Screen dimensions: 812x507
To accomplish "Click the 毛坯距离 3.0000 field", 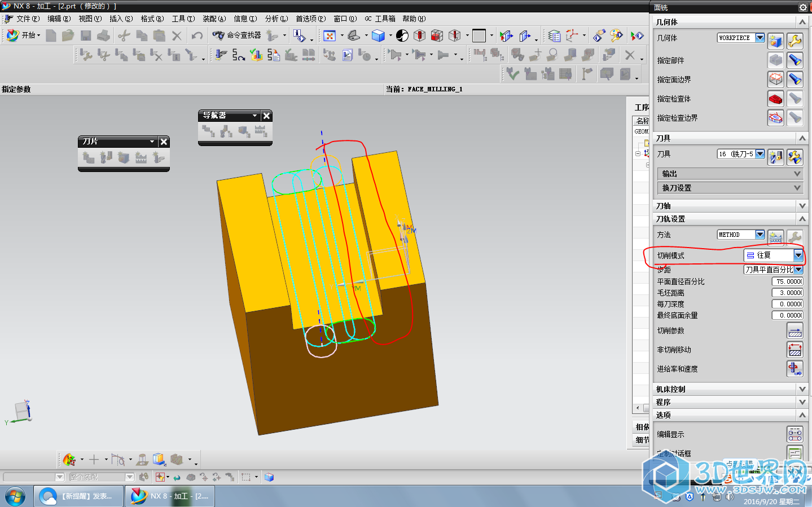I will point(787,293).
